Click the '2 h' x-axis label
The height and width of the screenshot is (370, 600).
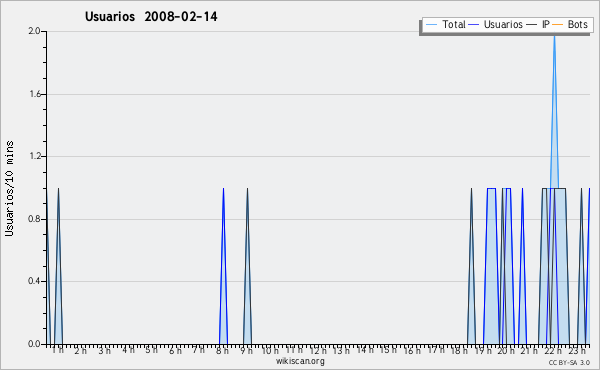[80, 350]
